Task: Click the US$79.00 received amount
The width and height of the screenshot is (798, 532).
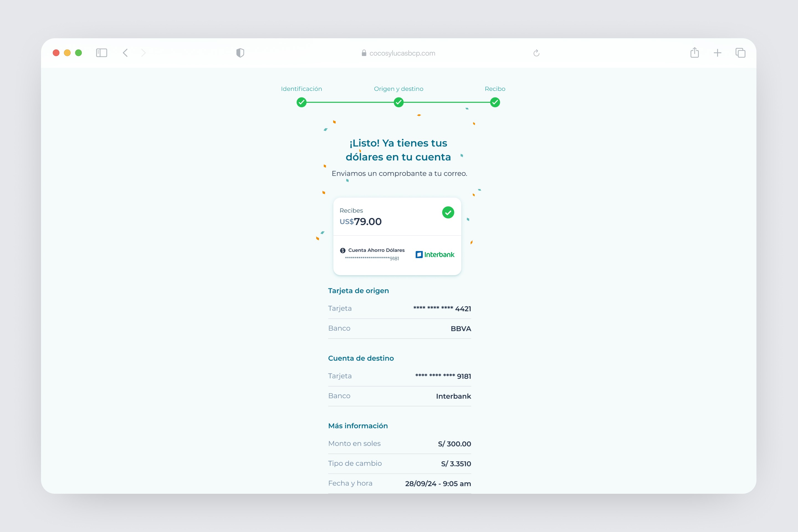Action: [x=361, y=222]
